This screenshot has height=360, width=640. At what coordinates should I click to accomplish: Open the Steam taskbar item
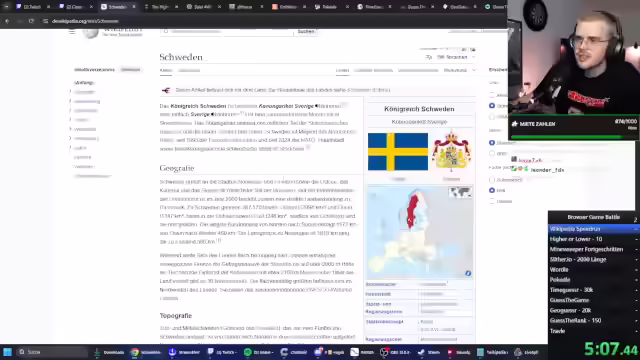[x=429, y=352]
